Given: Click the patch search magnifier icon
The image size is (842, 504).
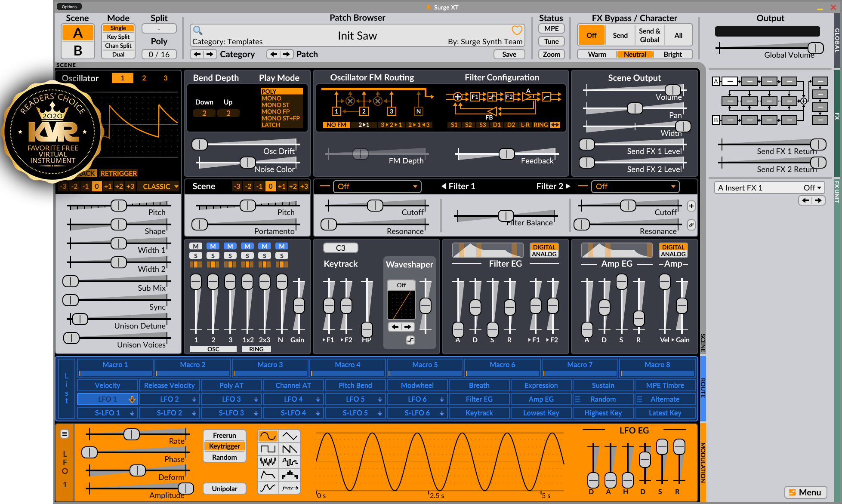Looking at the screenshot, I should pos(197,30).
